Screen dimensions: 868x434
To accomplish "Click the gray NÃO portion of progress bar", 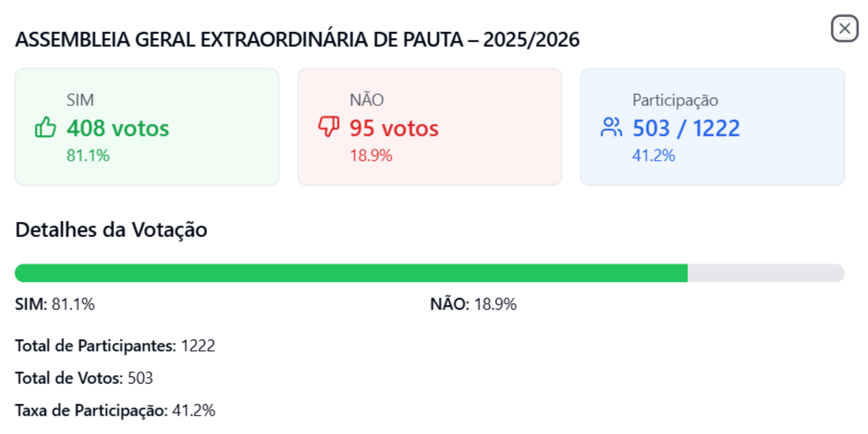I will [x=766, y=273].
